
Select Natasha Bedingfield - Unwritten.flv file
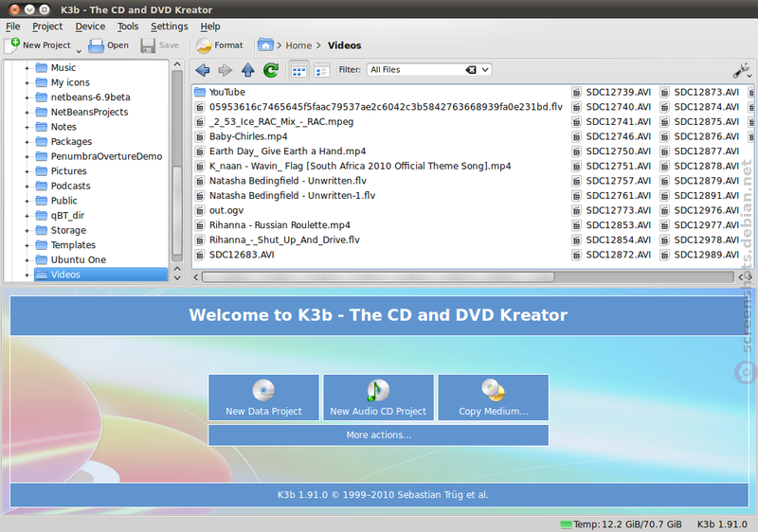(x=288, y=181)
